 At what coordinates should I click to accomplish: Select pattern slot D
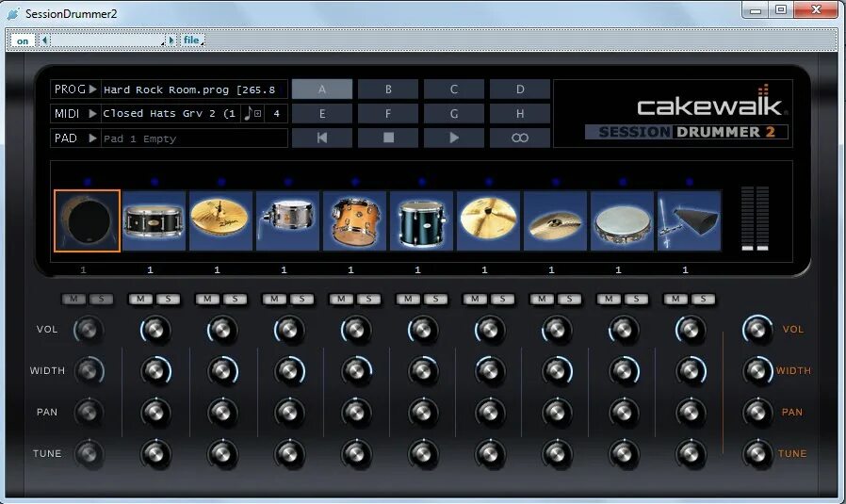(520, 89)
